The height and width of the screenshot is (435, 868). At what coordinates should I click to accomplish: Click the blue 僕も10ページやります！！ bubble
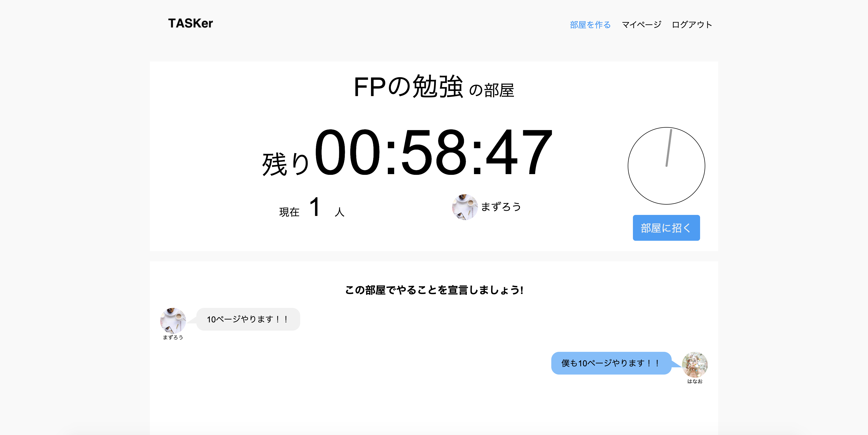pos(610,363)
